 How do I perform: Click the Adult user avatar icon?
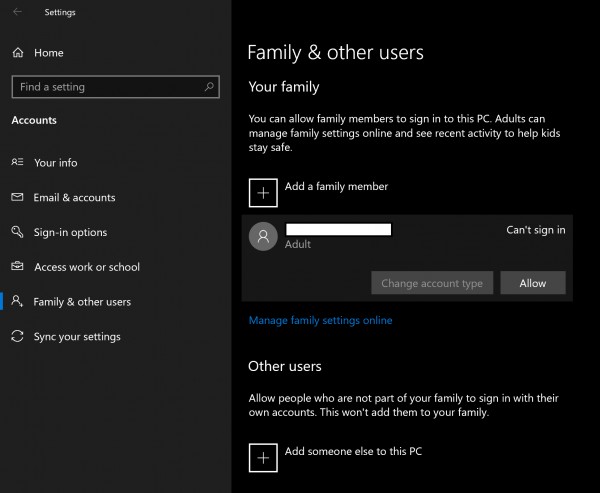pos(263,237)
